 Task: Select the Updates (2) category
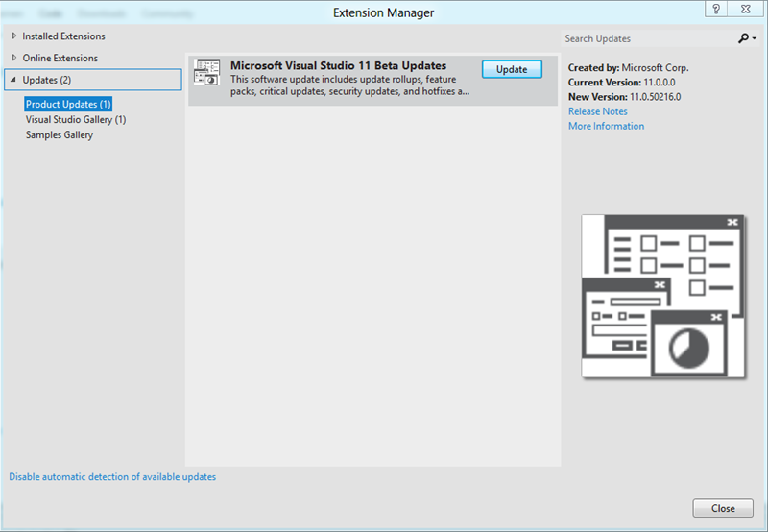(x=46, y=80)
